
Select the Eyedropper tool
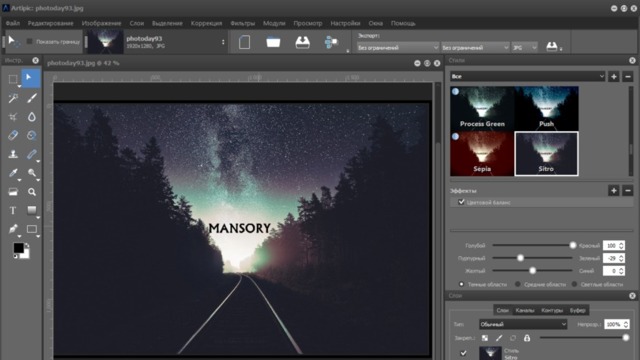13,173
